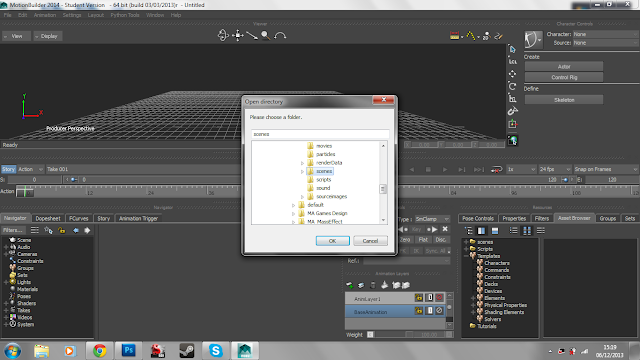Toggle lock on AnimLayer1
The height and width of the screenshot is (360, 640).
(x=419, y=298)
